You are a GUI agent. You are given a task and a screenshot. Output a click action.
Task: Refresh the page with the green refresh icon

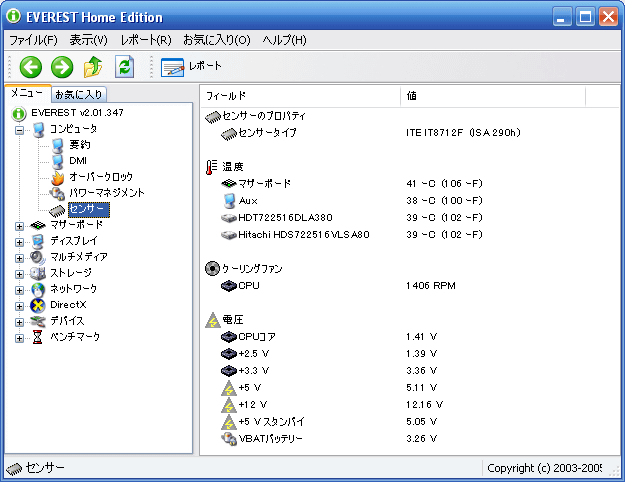[124, 67]
